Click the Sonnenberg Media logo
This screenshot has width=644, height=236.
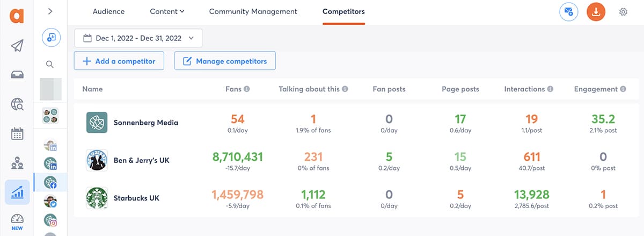pos(97,123)
